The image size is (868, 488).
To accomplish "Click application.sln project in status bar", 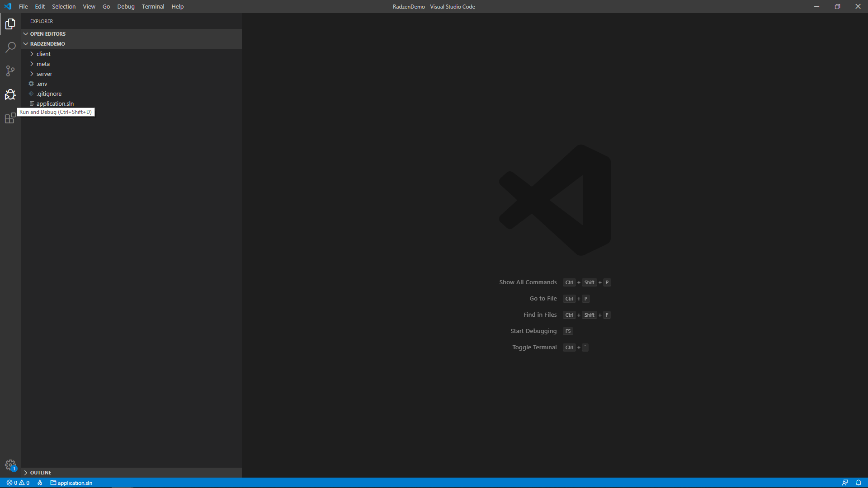I will [x=71, y=483].
